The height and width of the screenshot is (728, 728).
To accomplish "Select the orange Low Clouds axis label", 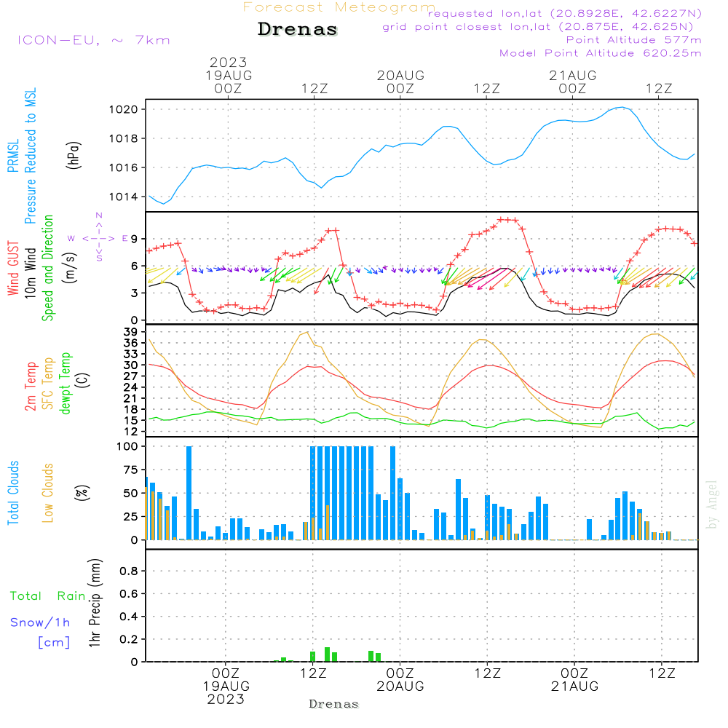I will pyautogui.click(x=48, y=493).
